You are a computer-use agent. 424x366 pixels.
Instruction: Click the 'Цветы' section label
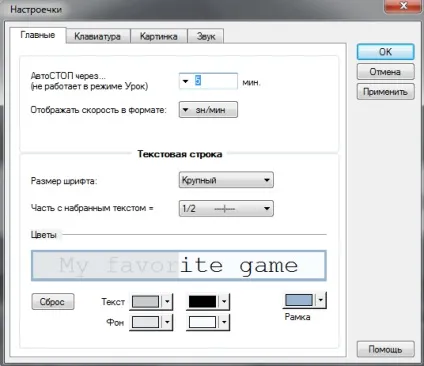(43, 235)
